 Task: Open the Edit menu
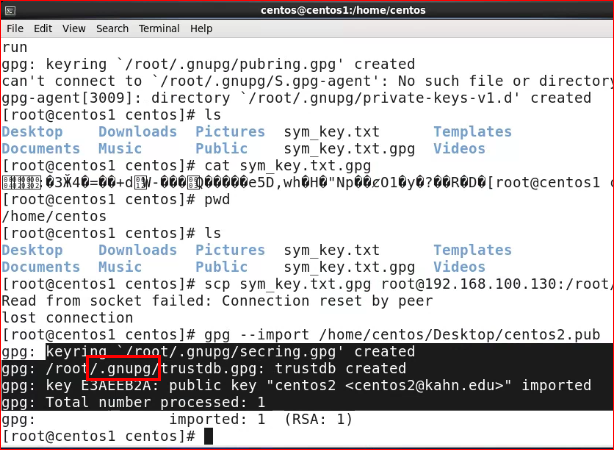(43, 29)
